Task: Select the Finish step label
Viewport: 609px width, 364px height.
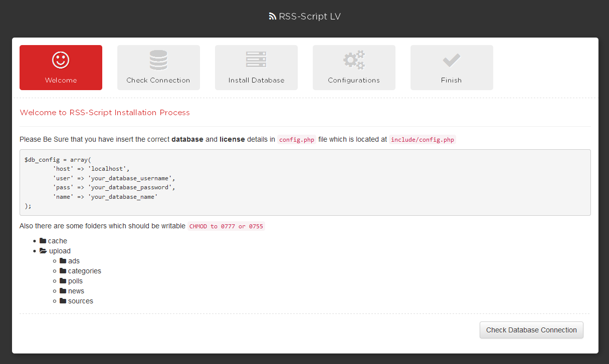Action: [452, 80]
